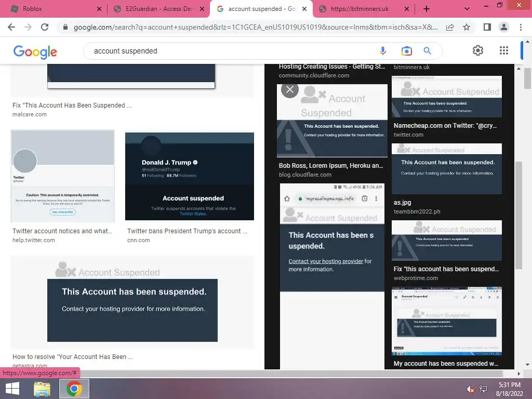Close the E2Guardian tab
The image size is (532, 399).
(202, 9)
